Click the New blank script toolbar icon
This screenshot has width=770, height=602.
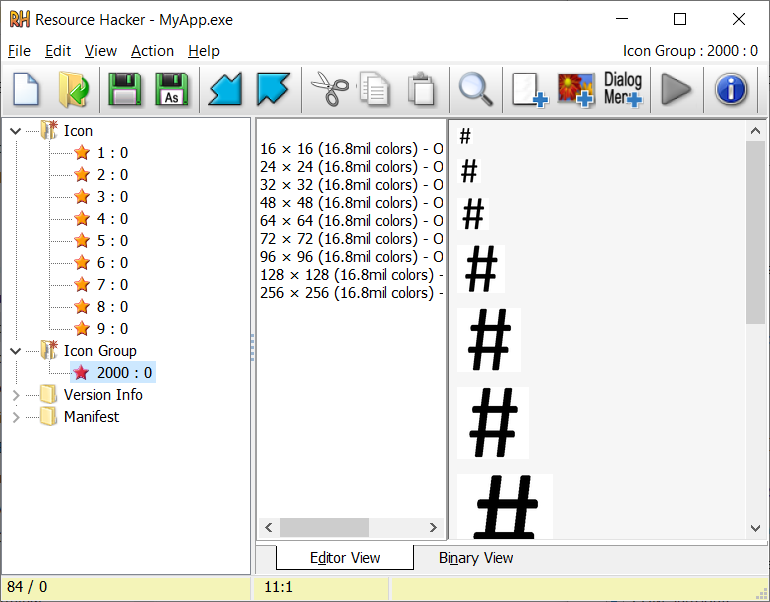point(26,89)
